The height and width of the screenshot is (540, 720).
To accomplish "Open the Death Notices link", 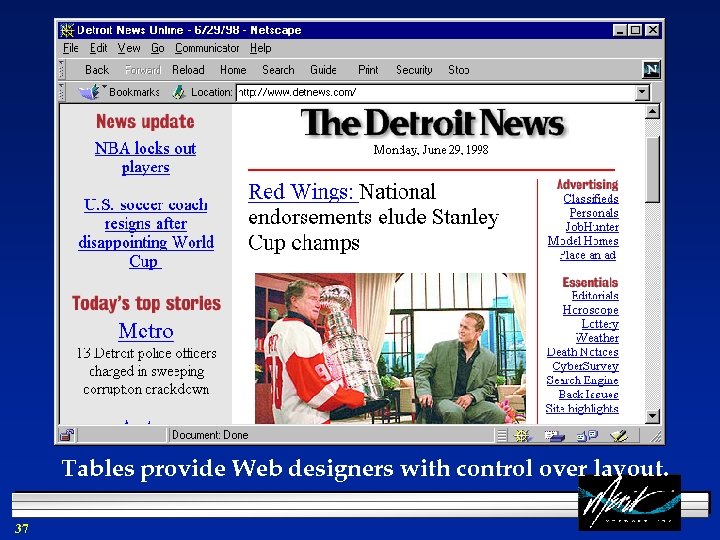I will pos(583,352).
